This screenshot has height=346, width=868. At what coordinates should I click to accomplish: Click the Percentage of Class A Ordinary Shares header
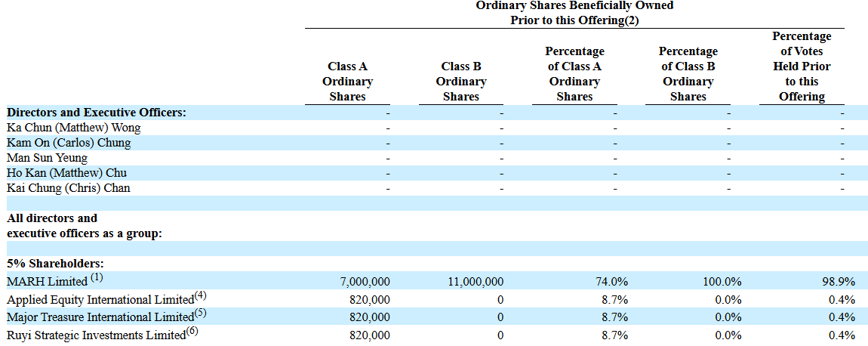click(x=574, y=74)
